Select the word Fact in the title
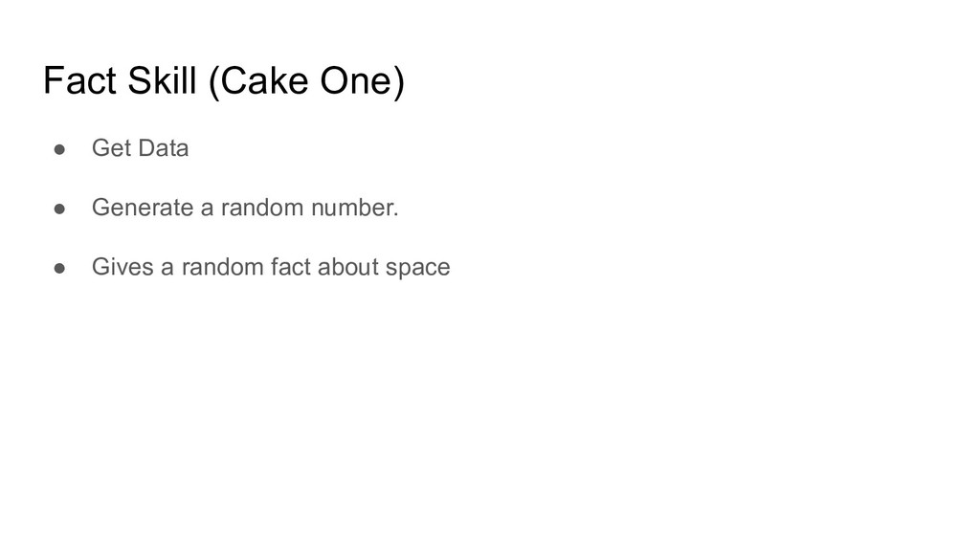Viewport: 980px width, 551px height. [x=80, y=80]
